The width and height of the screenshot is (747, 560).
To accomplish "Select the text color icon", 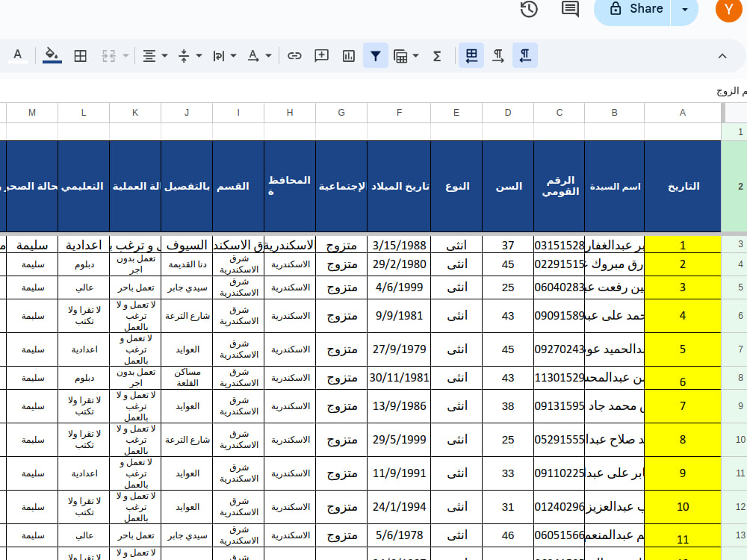I will [18, 56].
